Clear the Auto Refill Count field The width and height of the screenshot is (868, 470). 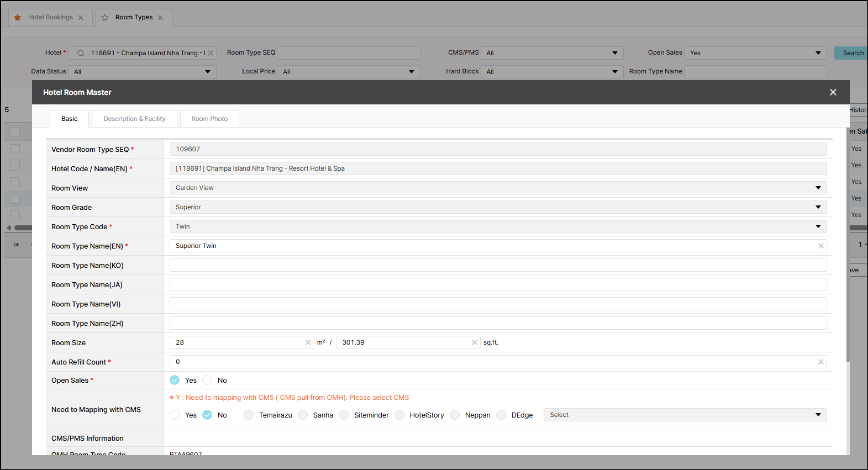(820, 362)
